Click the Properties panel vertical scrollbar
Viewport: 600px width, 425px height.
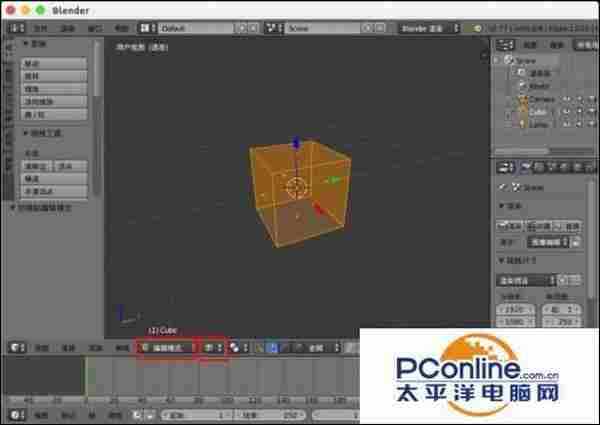(x=590, y=239)
